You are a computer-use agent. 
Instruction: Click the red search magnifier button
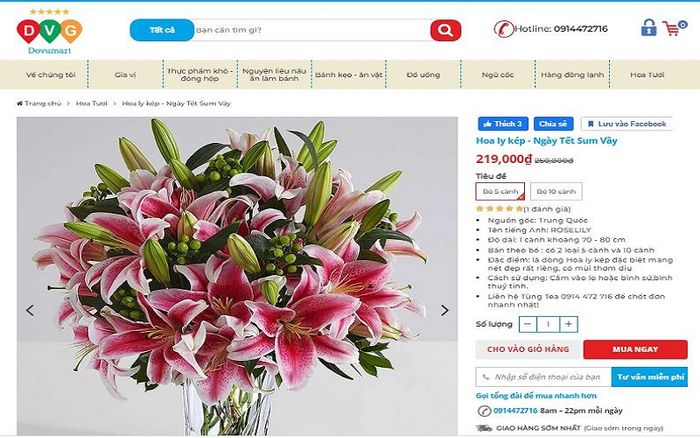pyautogui.click(x=445, y=30)
